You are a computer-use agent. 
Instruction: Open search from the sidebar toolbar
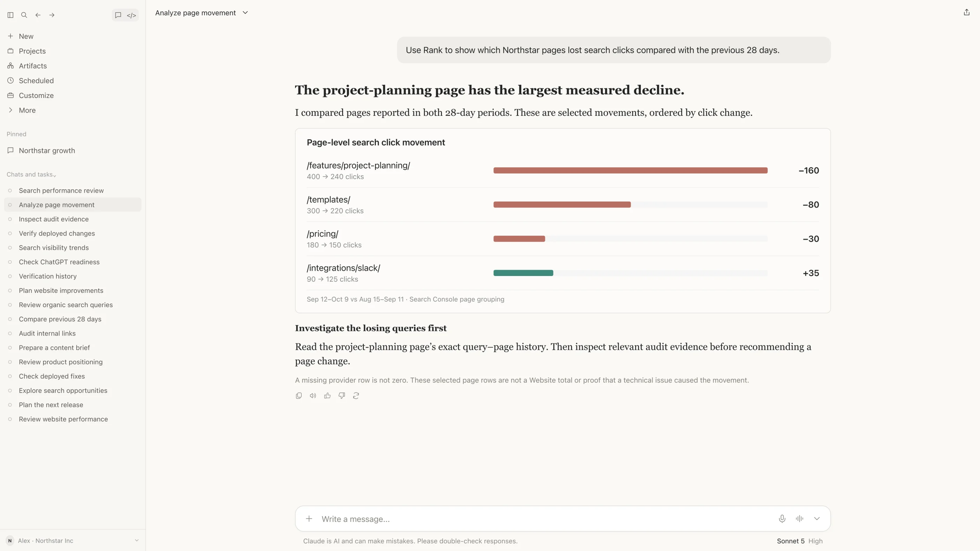pos(24,15)
